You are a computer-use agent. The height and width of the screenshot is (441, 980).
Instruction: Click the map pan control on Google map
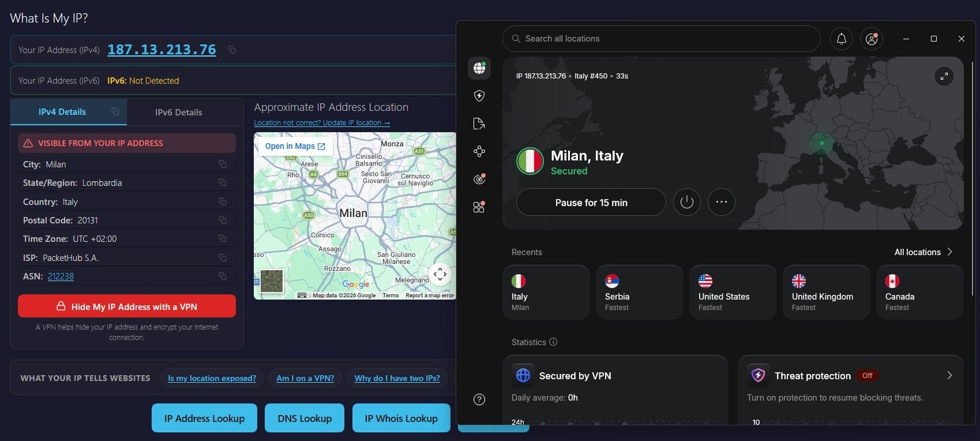point(440,274)
